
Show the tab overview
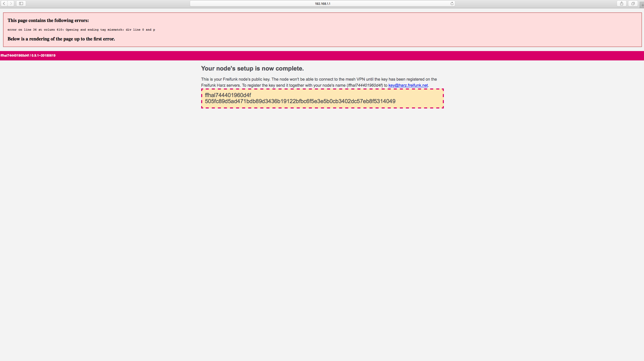click(x=633, y=4)
